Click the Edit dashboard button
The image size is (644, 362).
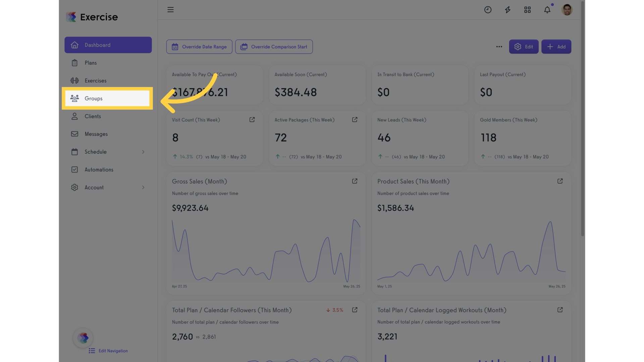[x=524, y=47]
